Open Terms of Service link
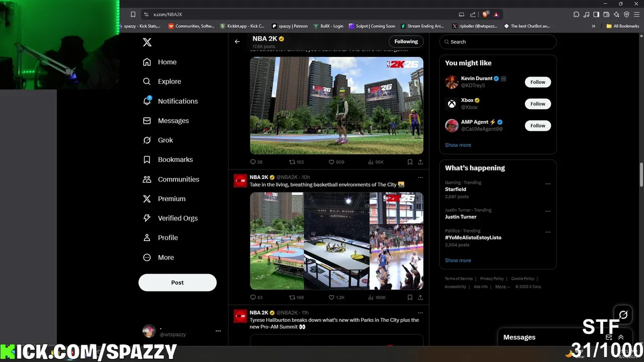644x362 pixels. tap(459, 279)
